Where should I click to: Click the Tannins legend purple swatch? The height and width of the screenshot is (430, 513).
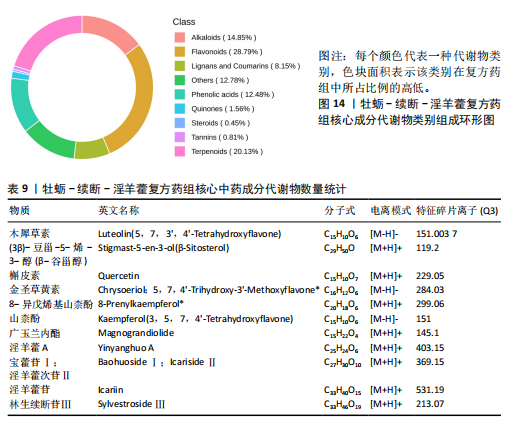(180, 137)
